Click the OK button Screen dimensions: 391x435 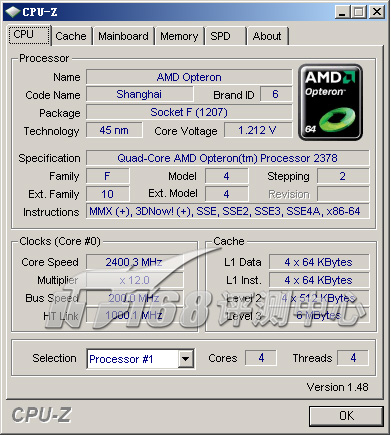click(346, 416)
